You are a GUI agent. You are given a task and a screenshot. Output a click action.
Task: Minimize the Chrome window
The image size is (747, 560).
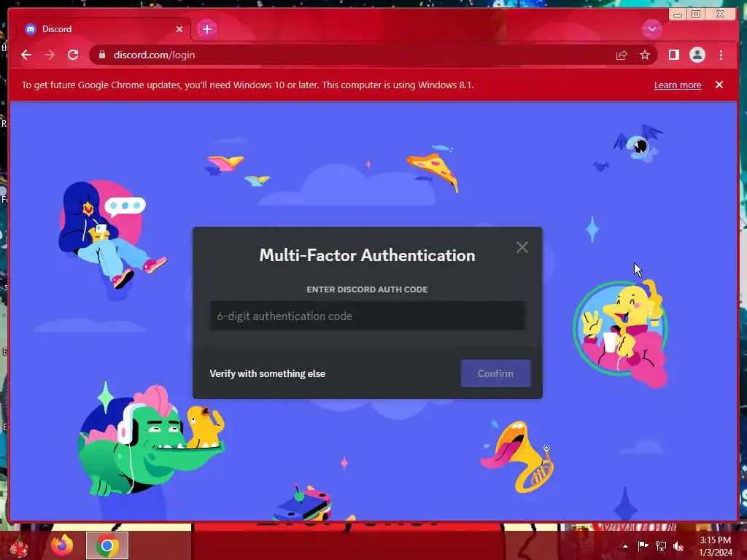(x=677, y=15)
